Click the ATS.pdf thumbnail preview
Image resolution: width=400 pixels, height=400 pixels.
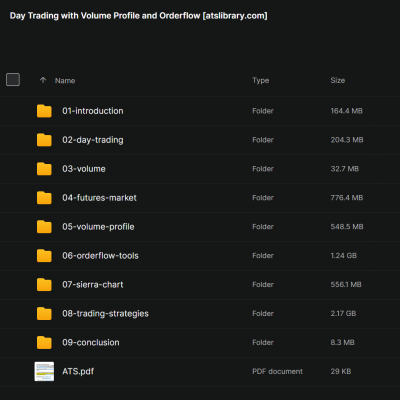pos(44,372)
